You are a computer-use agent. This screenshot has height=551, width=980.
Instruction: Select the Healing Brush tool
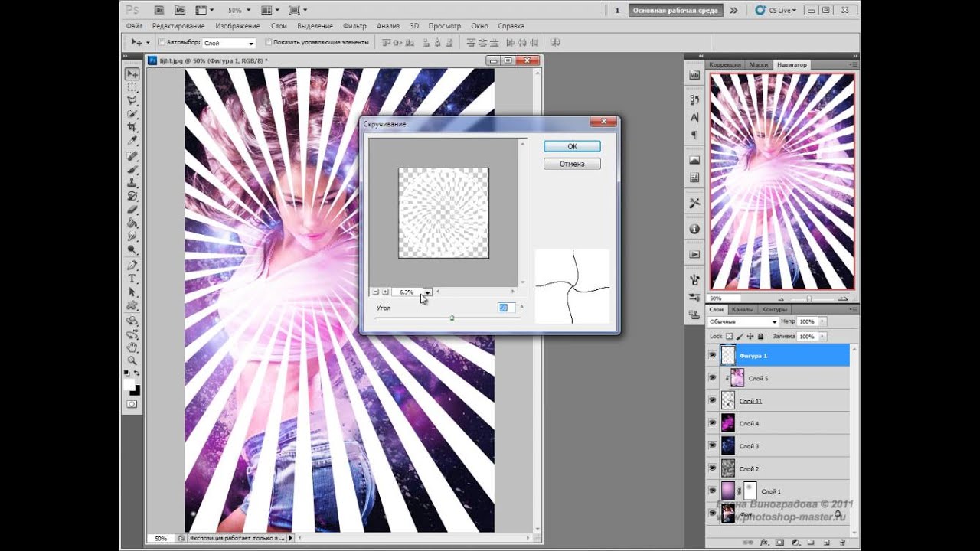[x=132, y=156]
